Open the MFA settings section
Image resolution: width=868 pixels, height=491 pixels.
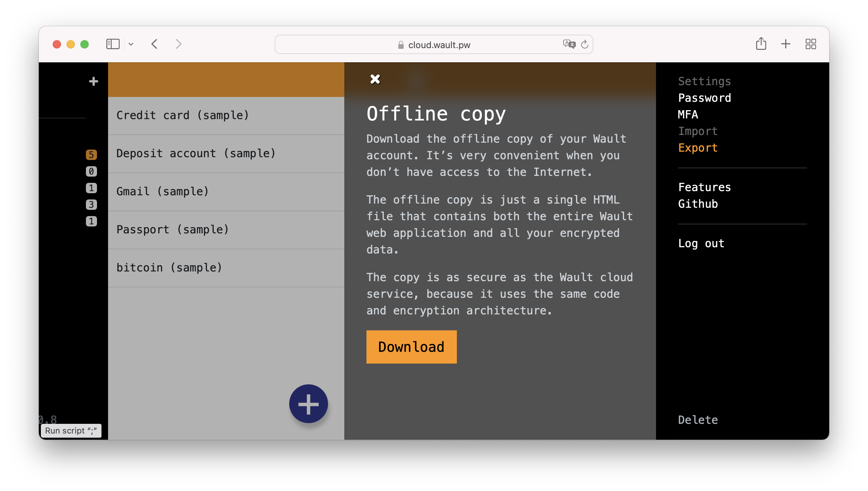point(688,115)
